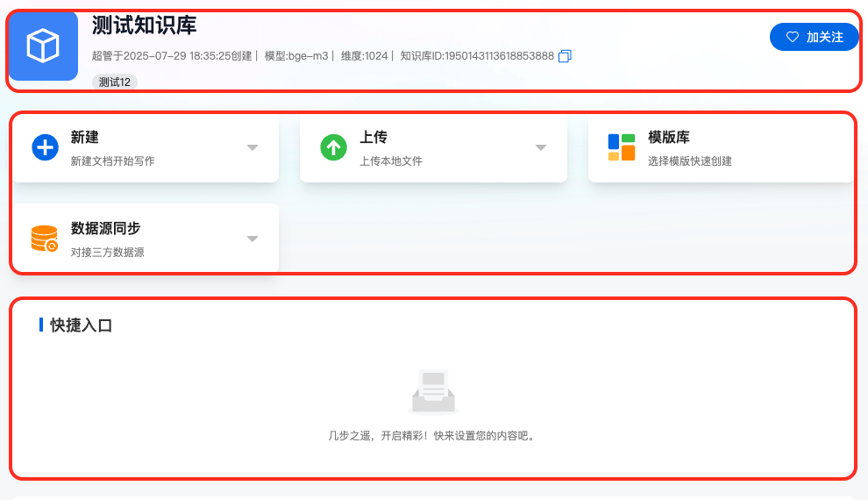This screenshot has height=500, width=868.
Task: Click the colorful 模版库 grid icon
Action: [621, 147]
